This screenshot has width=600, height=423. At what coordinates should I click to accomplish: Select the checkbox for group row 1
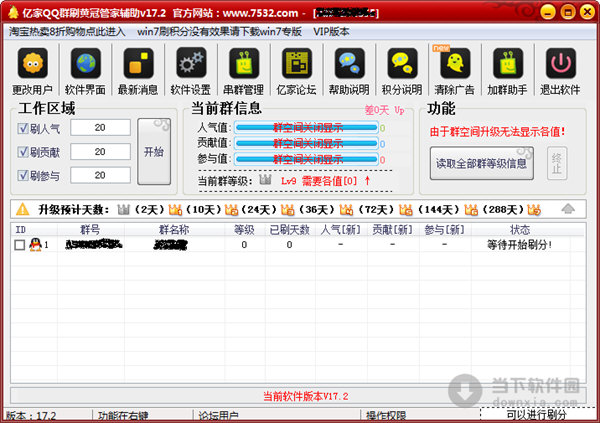point(20,245)
